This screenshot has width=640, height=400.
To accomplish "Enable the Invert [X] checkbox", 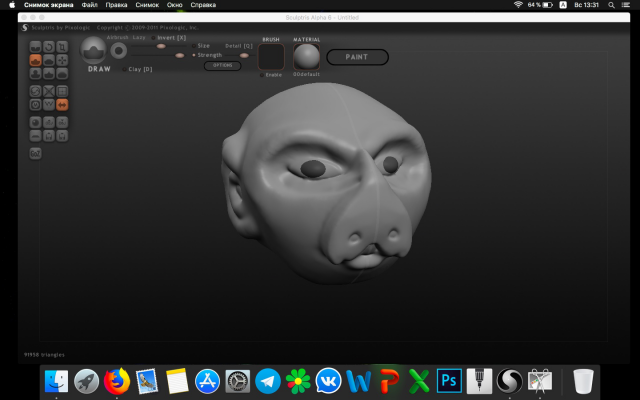I will [153, 38].
